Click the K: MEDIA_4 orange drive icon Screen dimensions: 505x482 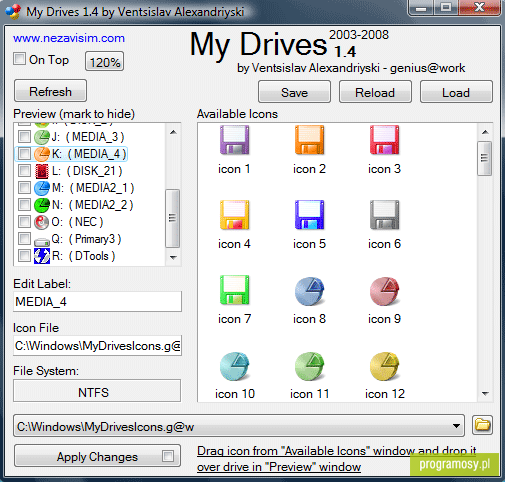tap(42, 154)
